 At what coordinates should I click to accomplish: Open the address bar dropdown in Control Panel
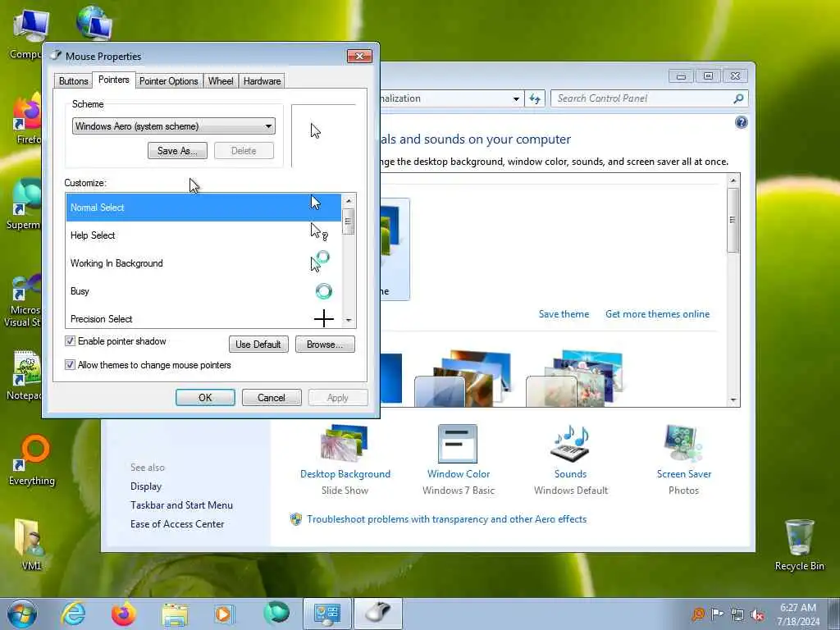[x=516, y=98]
